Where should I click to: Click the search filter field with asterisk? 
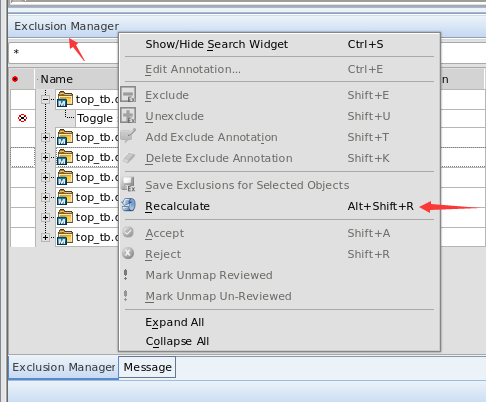pyautogui.click(x=63, y=53)
